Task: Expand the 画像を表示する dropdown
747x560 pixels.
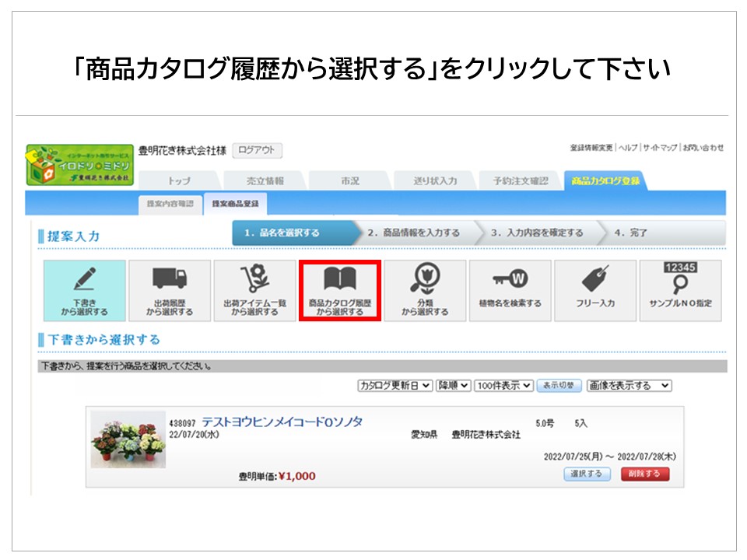Action: [x=630, y=385]
